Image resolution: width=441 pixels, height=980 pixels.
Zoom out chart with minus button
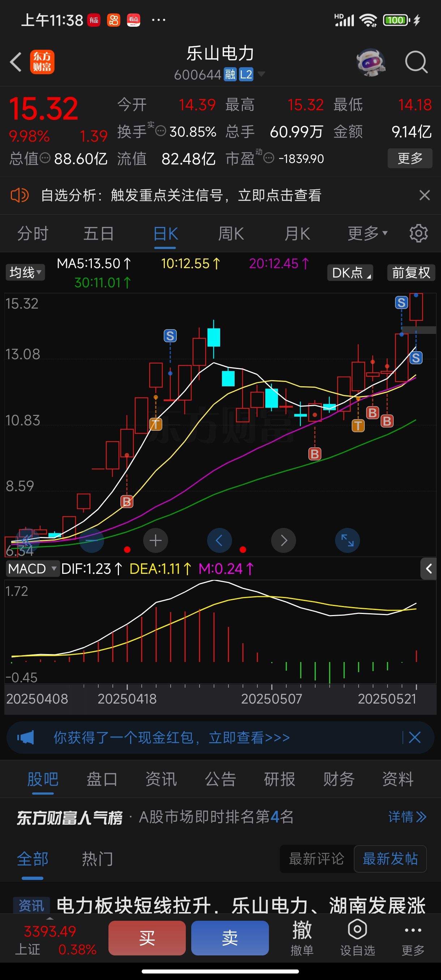[x=91, y=540]
